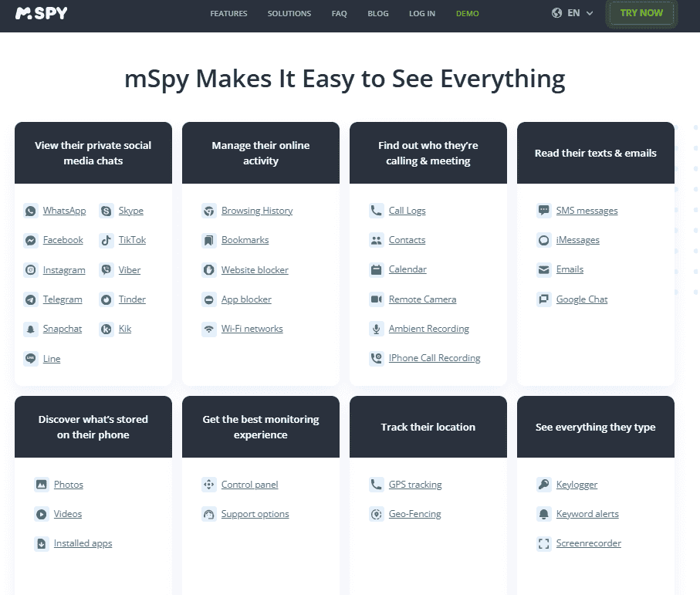
Task: Open the Support options link
Action: 255,514
